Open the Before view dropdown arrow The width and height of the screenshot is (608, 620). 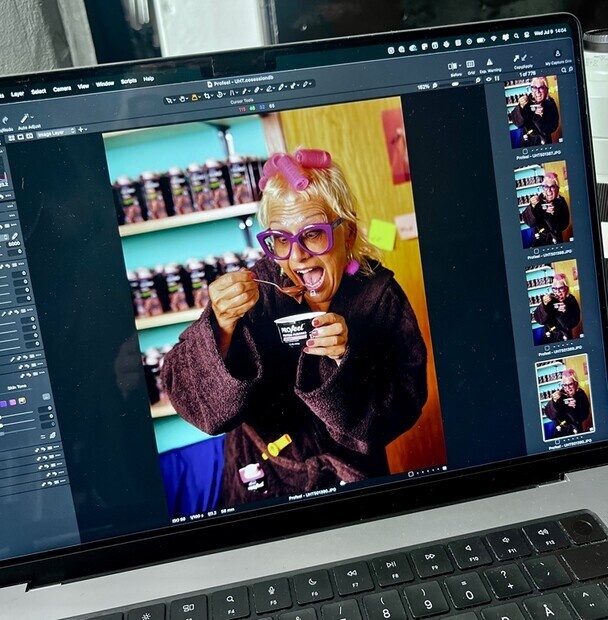click(x=459, y=65)
